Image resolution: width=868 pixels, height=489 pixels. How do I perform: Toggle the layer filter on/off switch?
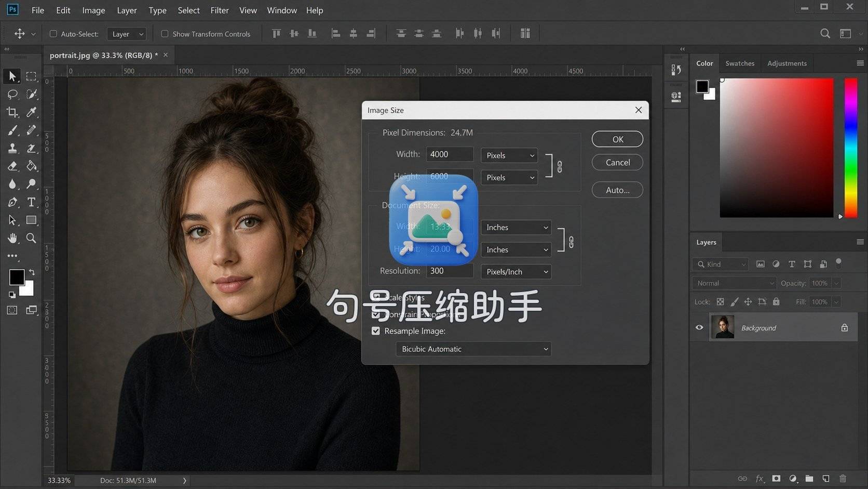[x=838, y=263]
